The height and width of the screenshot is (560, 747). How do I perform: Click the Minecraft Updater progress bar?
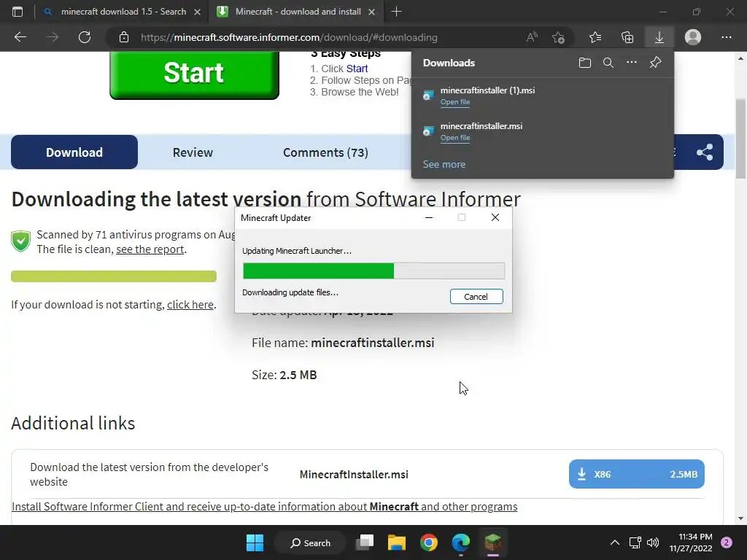tap(373, 271)
